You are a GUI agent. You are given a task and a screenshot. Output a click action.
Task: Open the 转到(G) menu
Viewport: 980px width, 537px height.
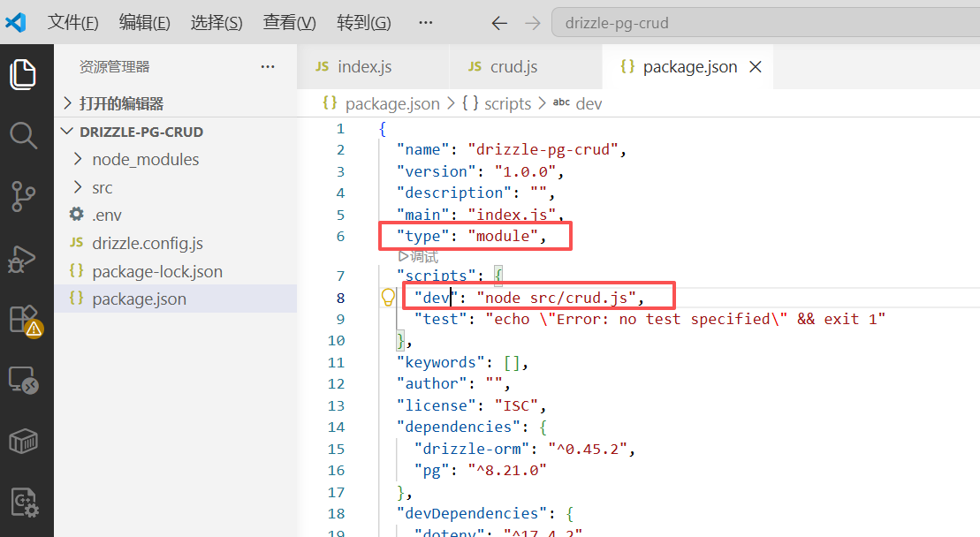pos(364,23)
